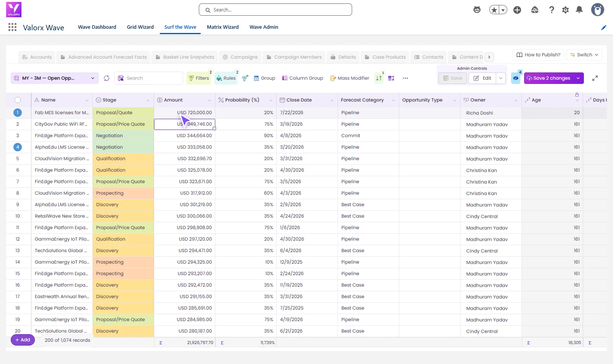The image size is (613, 364).
Task: Click the Negotiation stage cell for AlphaEdu LMS
Action: [123, 147]
